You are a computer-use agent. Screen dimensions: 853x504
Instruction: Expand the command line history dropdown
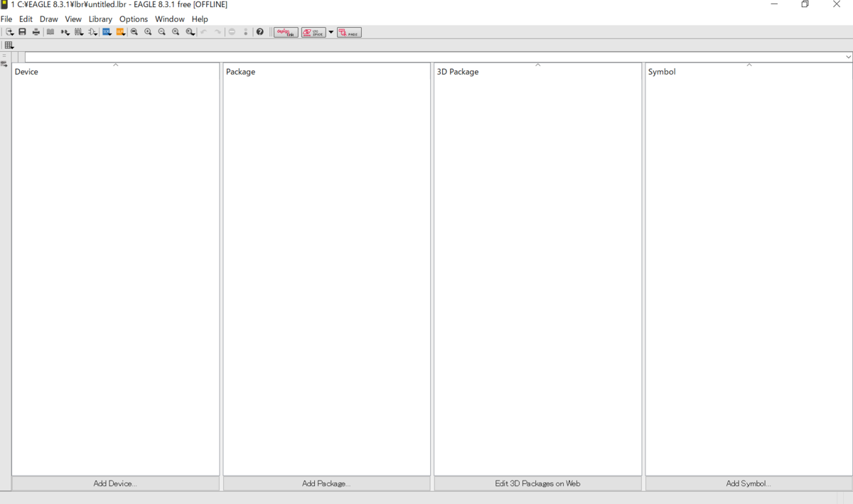click(849, 57)
